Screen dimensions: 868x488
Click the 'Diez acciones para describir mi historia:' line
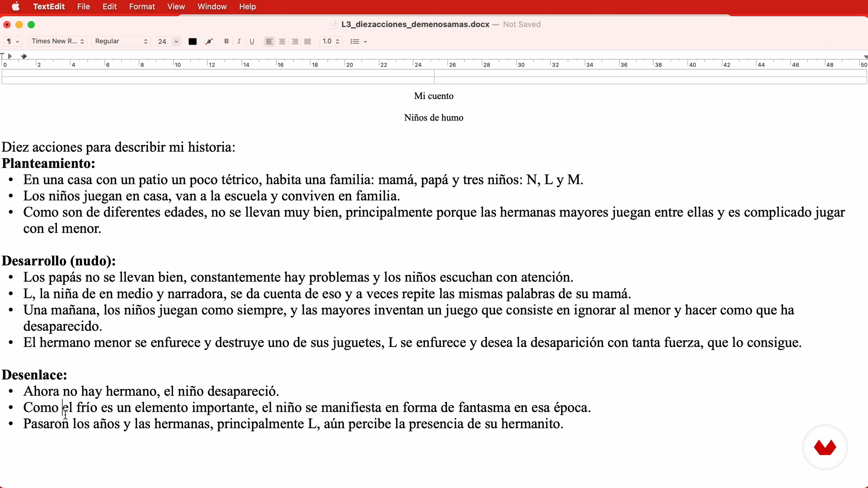point(119,147)
